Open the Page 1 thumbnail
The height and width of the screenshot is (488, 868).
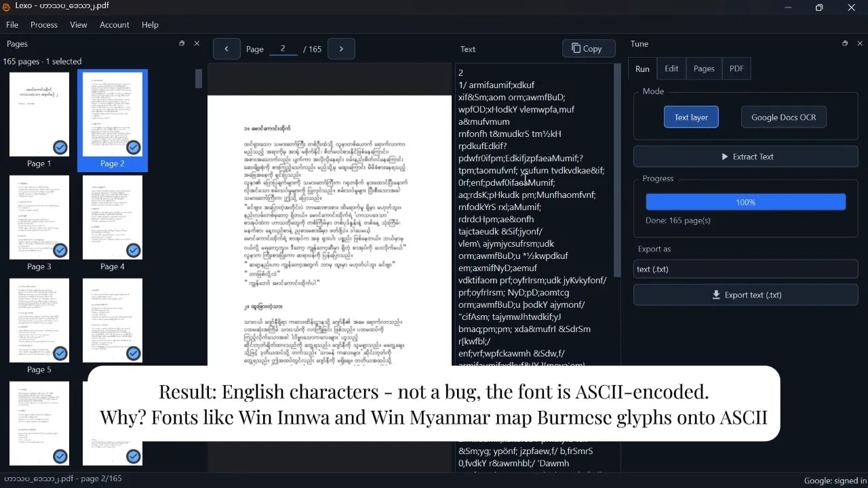coord(39,115)
